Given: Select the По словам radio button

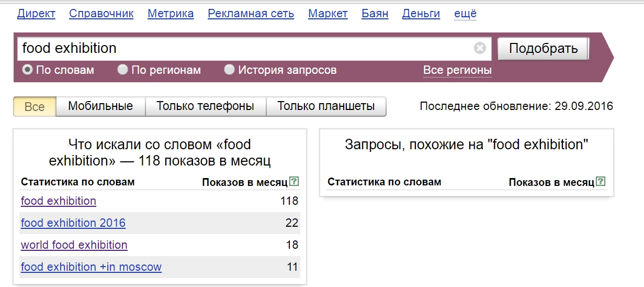Looking at the screenshot, I should (27, 70).
